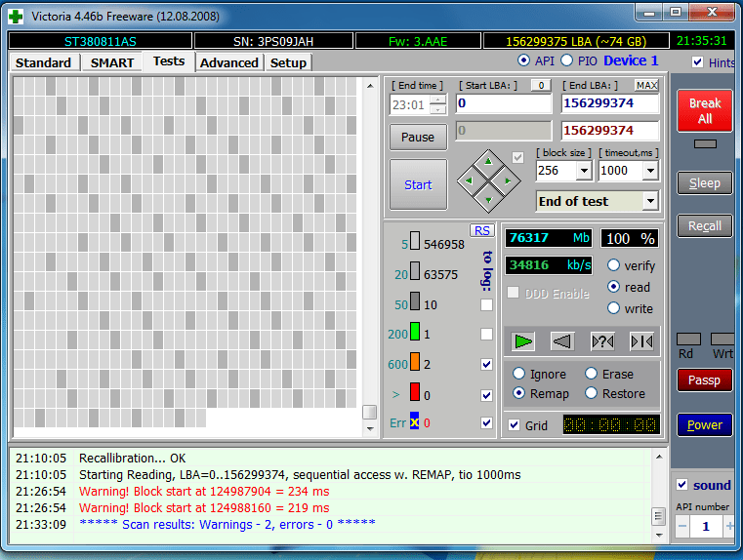
Task: Click the right arrow in navigation diamond
Action: [508, 180]
